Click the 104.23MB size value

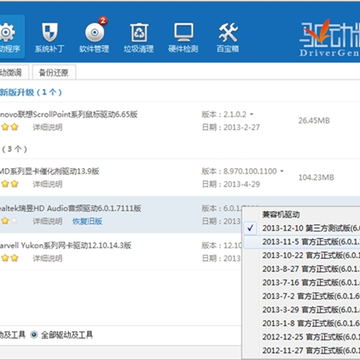[x=316, y=178]
